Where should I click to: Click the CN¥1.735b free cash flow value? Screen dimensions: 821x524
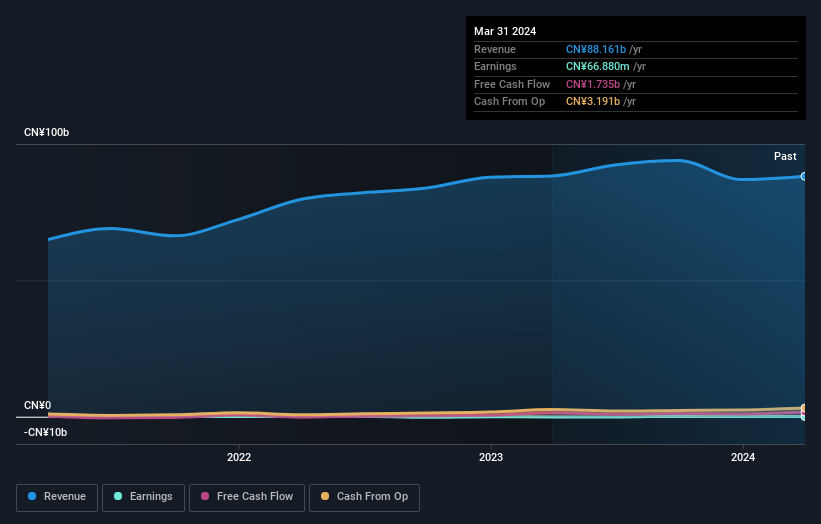click(x=593, y=84)
